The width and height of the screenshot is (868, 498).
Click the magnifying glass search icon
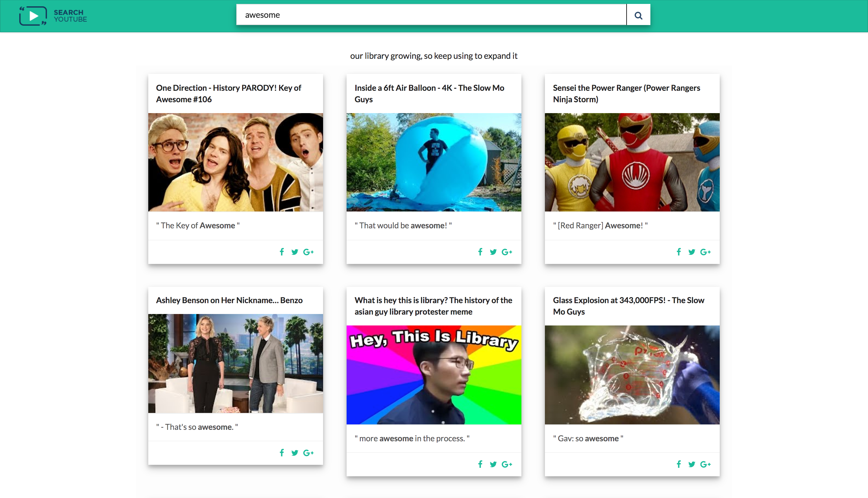[x=638, y=15]
